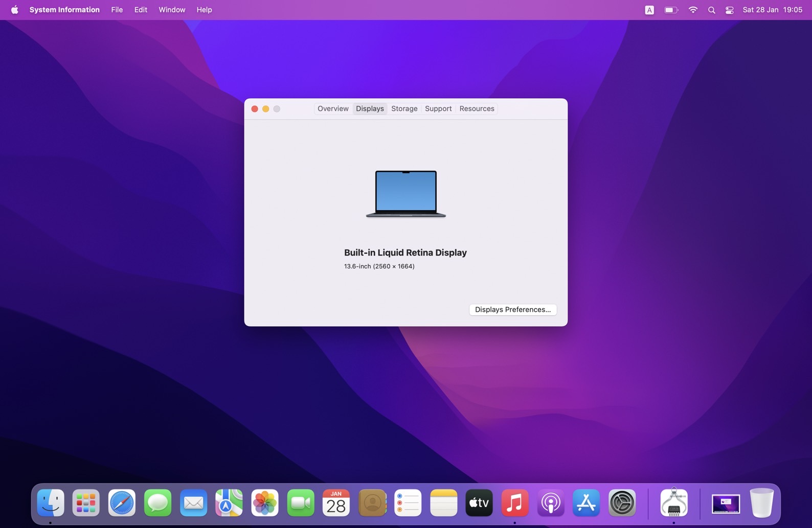Open Music app in the Dock
The image size is (812, 528).
514,503
